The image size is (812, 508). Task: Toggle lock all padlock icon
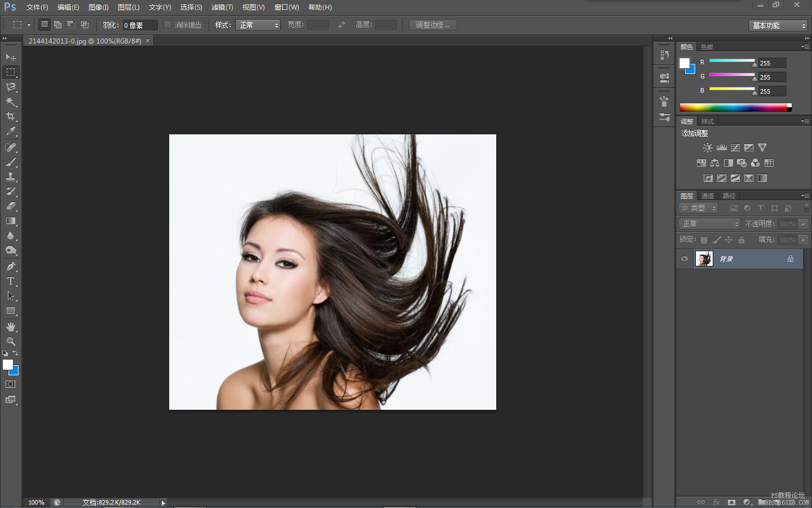coord(742,240)
